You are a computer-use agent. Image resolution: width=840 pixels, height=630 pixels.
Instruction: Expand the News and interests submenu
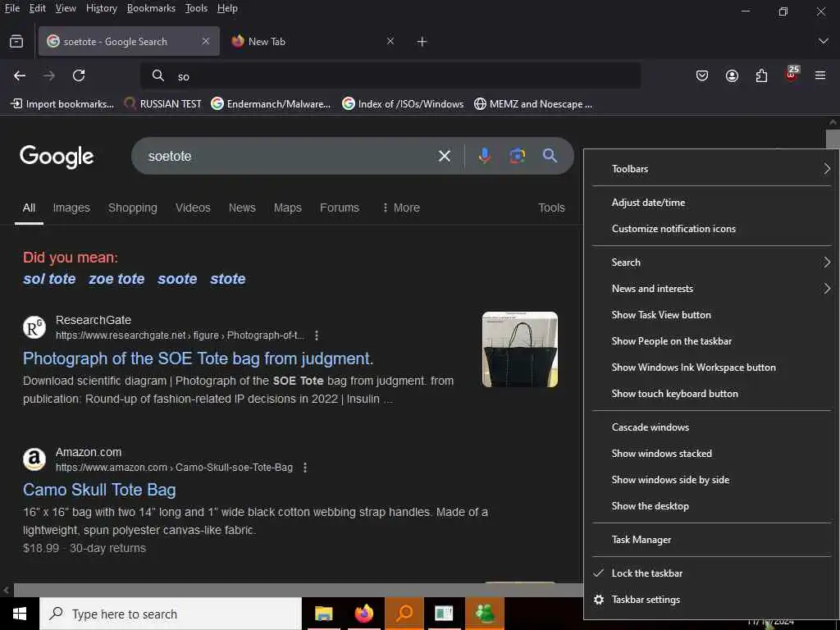[711, 289]
